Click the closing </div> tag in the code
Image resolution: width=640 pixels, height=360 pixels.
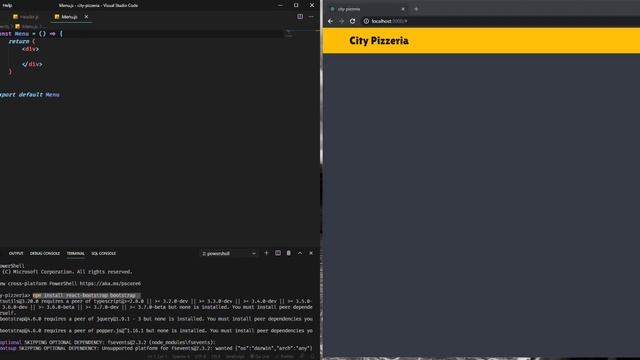coord(32,64)
